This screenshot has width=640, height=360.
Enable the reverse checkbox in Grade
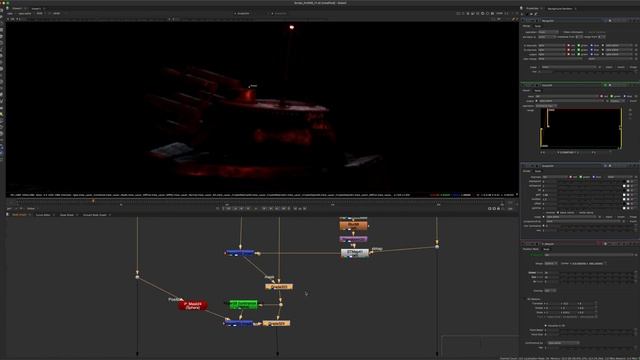tap(544, 213)
